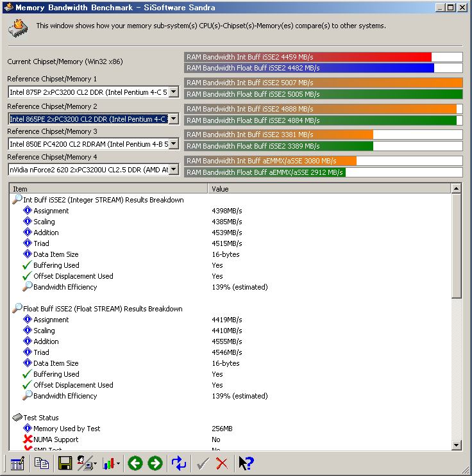Click the green back arrow button

(x=135, y=463)
